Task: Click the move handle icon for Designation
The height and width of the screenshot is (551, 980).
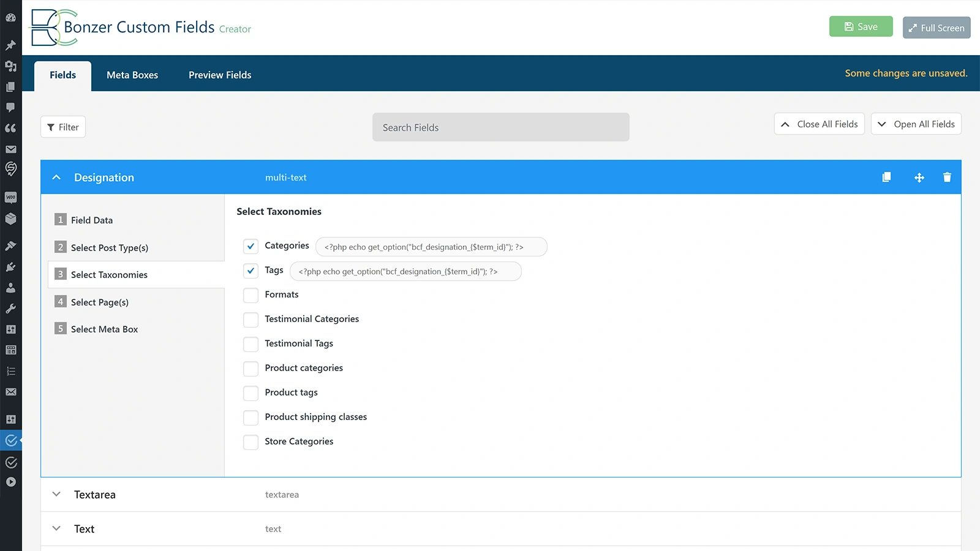Action: (919, 178)
